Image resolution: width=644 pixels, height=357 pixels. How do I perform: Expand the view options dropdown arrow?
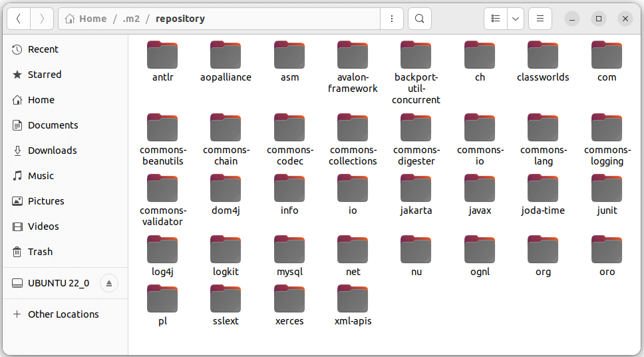[516, 19]
